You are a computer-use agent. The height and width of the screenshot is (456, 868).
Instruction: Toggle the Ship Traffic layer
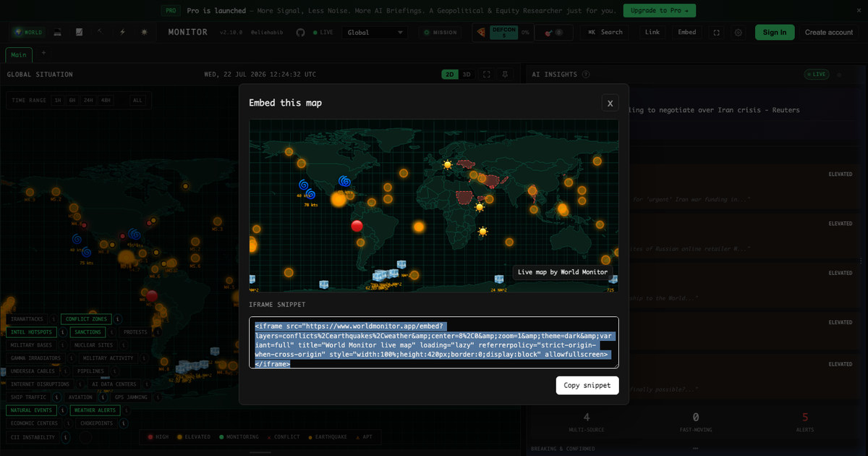(28, 397)
